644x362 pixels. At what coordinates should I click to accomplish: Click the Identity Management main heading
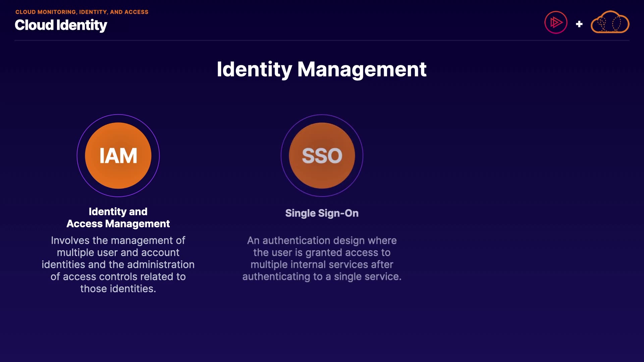[321, 69]
